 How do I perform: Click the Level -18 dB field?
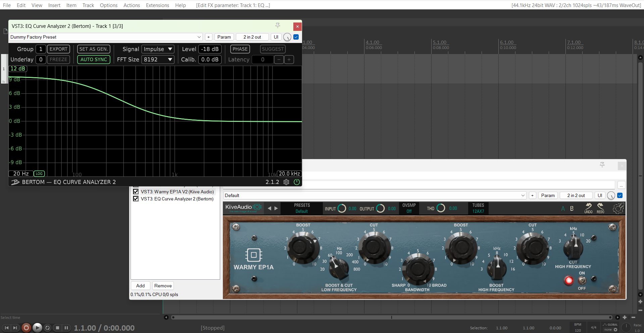point(210,49)
